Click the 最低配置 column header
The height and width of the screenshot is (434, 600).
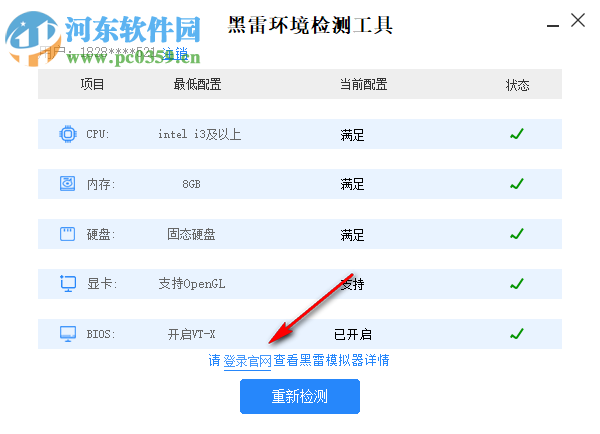197,84
